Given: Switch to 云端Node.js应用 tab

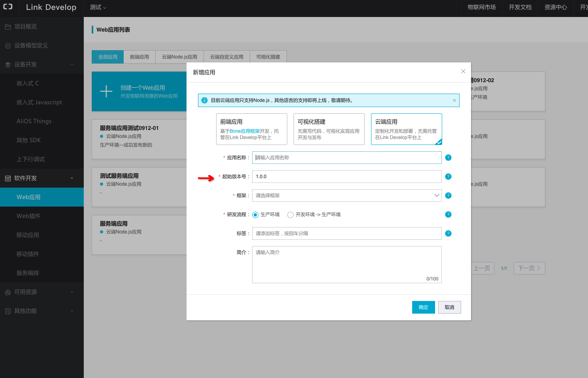Looking at the screenshot, I should 179,57.
